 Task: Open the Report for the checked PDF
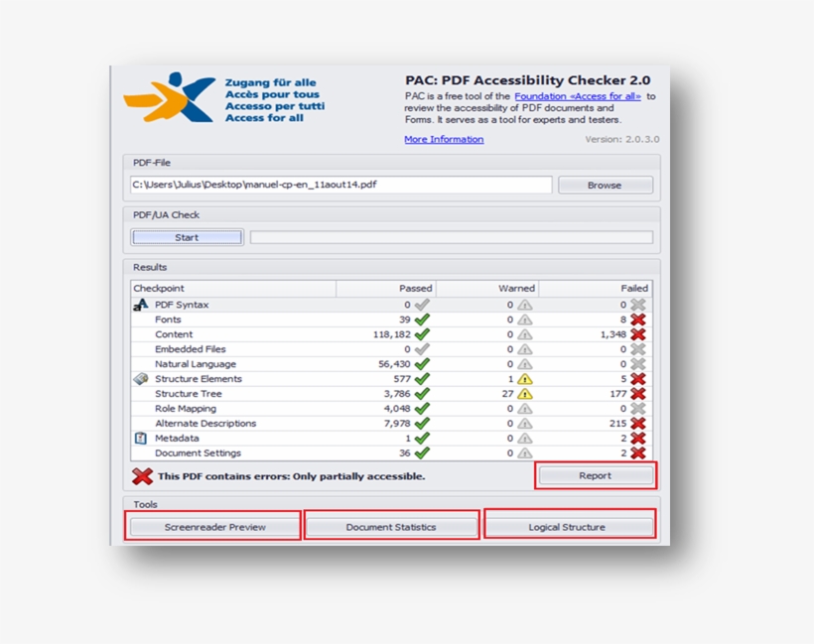(x=595, y=475)
